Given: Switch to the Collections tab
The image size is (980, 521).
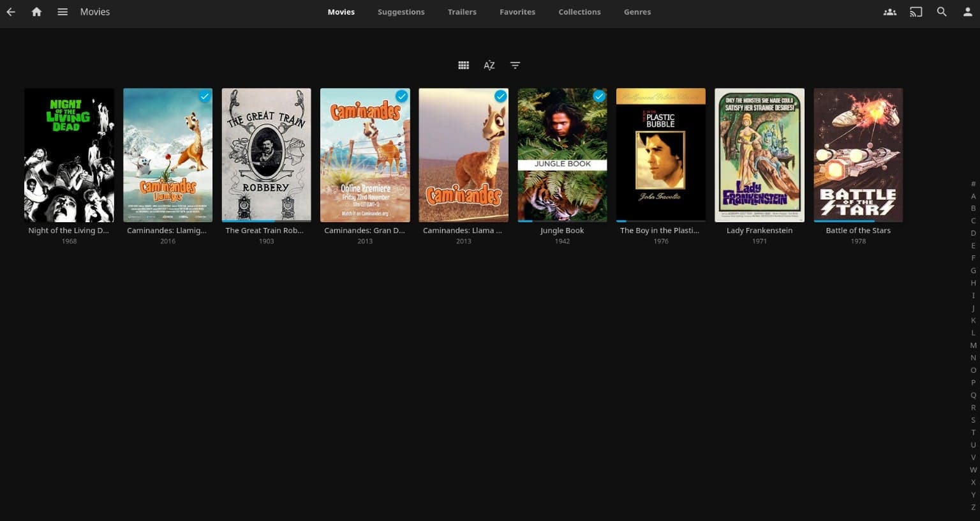Looking at the screenshot, I should coord(579,11).
